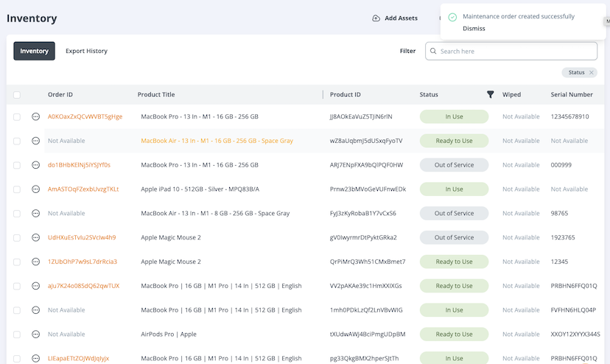Viewport: 610px width, 364px height.
Task: Open row actions for MacBook Air Space Gray row
Action: pyautogui.click(x=35, y=141)
